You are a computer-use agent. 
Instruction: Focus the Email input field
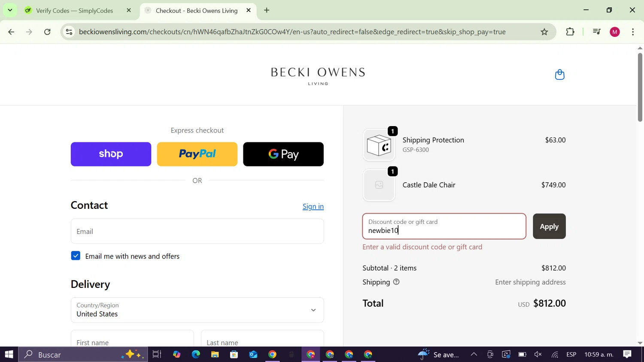tap(197, 231)
